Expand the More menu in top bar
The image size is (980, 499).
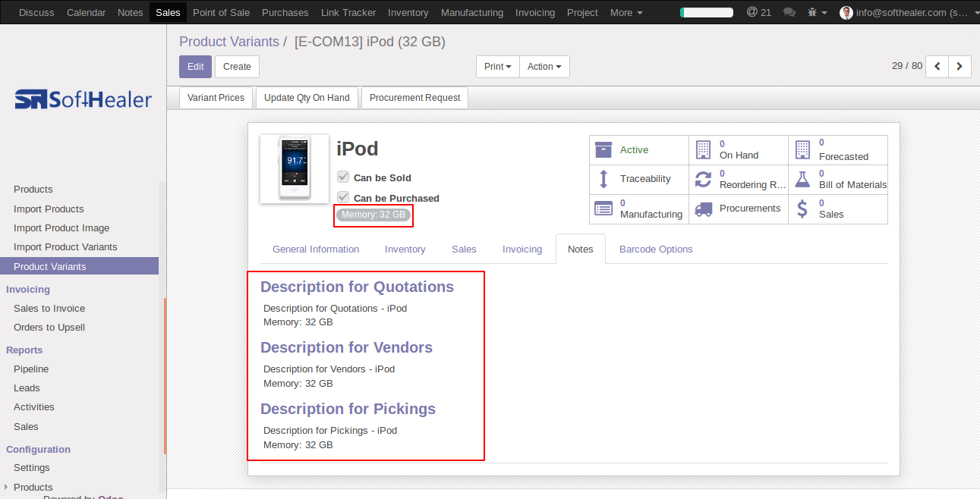point(626,12)
